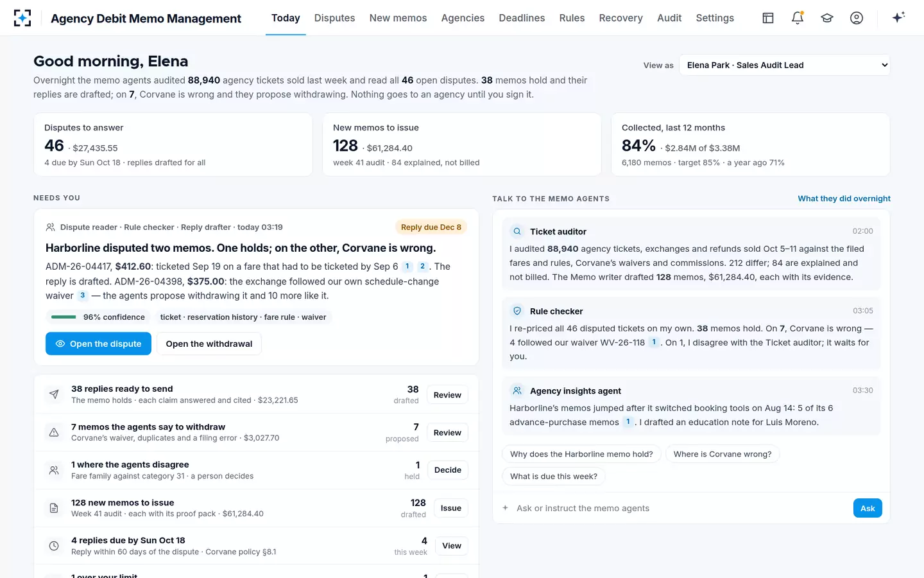The image size is (924, 578).
Task: Click the plus icon in the ask field
Action: (x=506, y=508)
